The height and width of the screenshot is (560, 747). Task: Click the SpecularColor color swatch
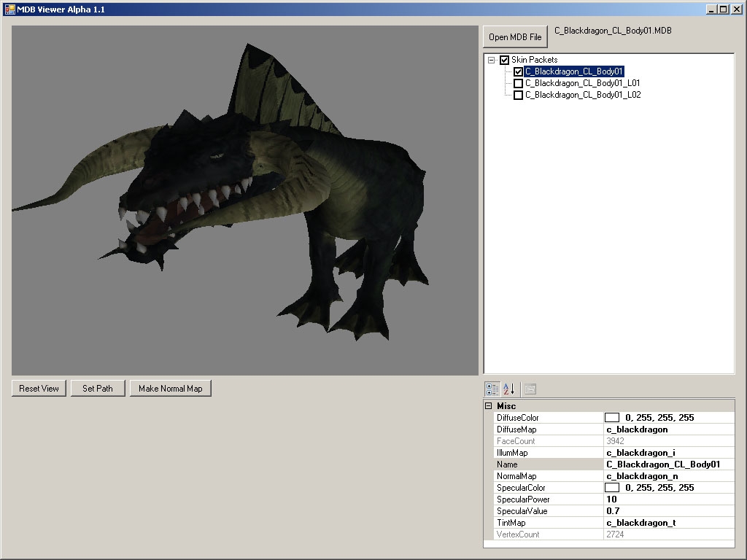point(612,488)
